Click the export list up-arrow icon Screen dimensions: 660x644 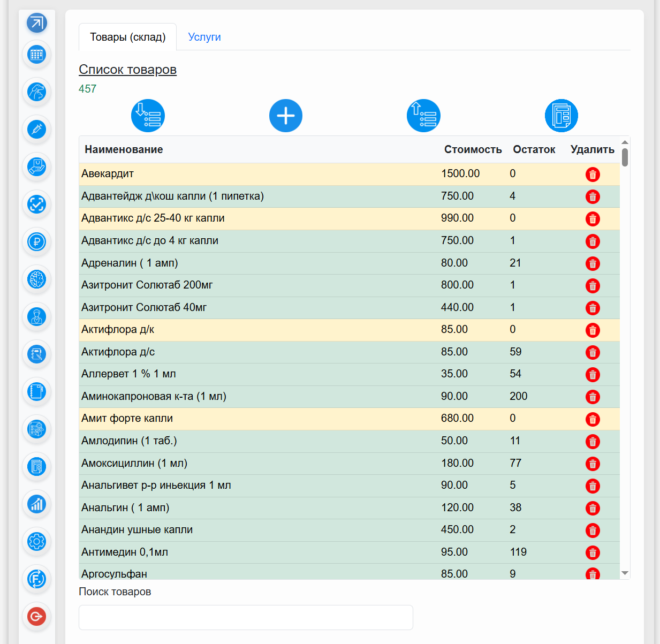point(423,116)
